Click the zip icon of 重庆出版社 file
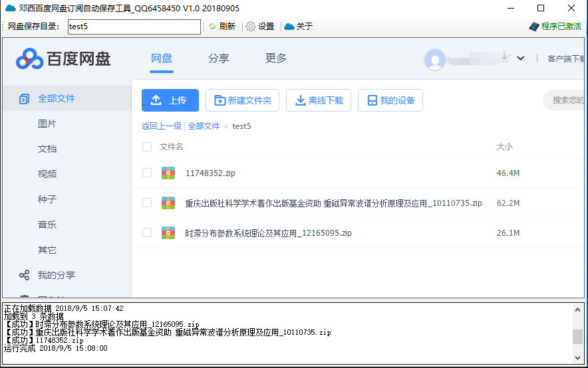The height and width of the screenshot is (368, 588). 168,203
